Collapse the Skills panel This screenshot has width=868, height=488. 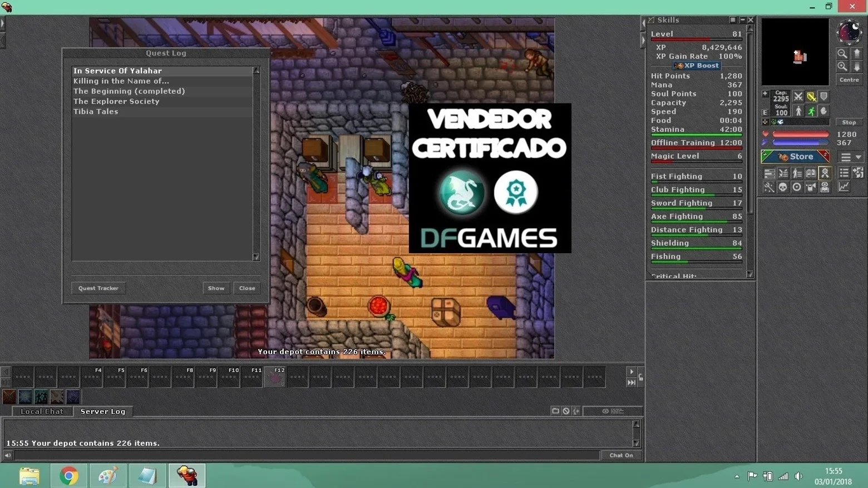click(742, 20)
